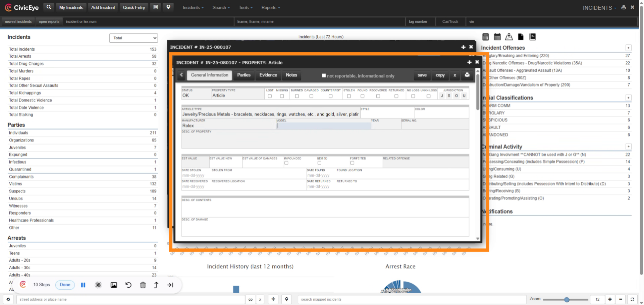This screenshot has height=305, width=644.
Task: Click the plus icon in property dialog title bar
Action: click(x=469, y=62)
